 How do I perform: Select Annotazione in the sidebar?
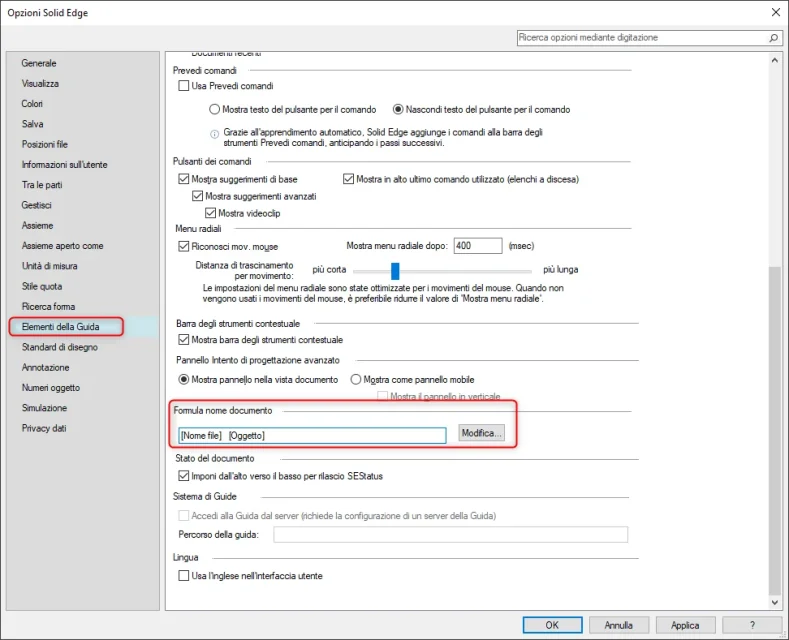pos(46,367)
